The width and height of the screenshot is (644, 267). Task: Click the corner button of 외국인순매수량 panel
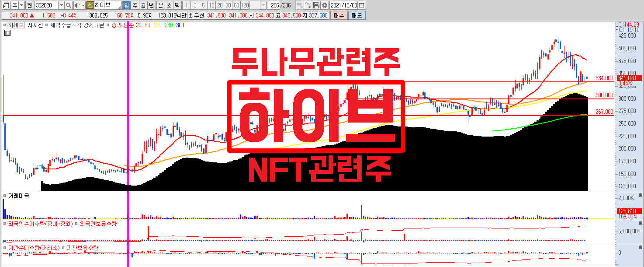click(x=641, y=223)
